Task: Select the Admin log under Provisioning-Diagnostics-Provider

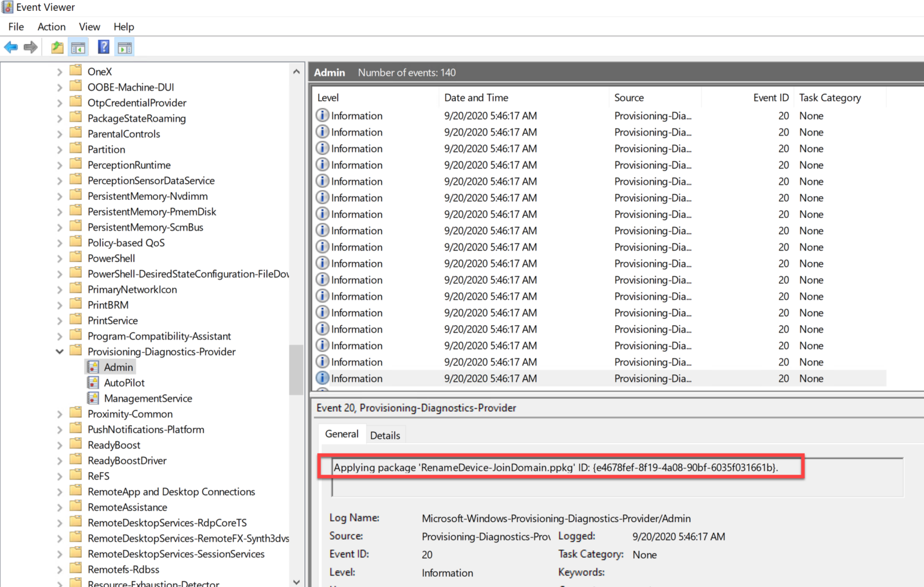Action: [x=118, y=367]
